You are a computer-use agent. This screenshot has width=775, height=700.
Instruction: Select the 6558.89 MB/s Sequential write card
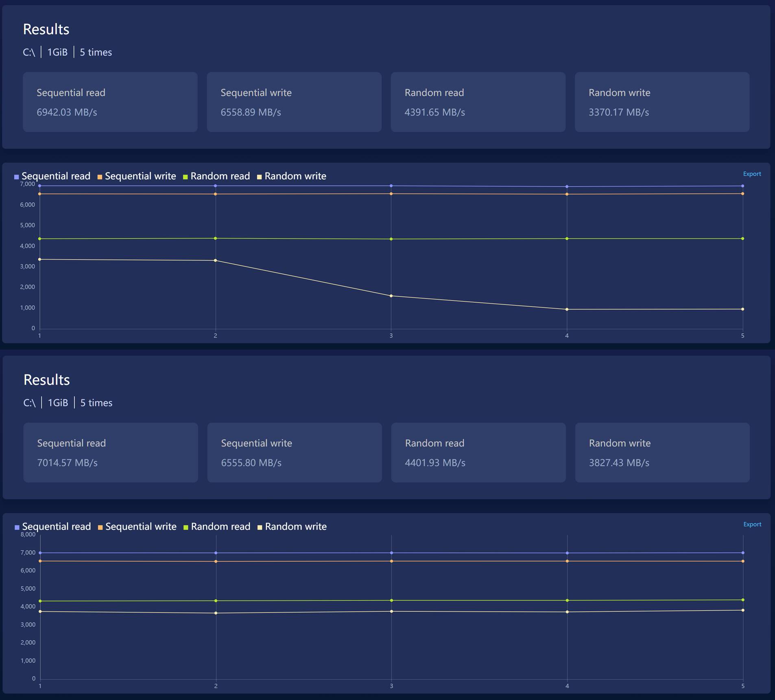tap(294, 102)
